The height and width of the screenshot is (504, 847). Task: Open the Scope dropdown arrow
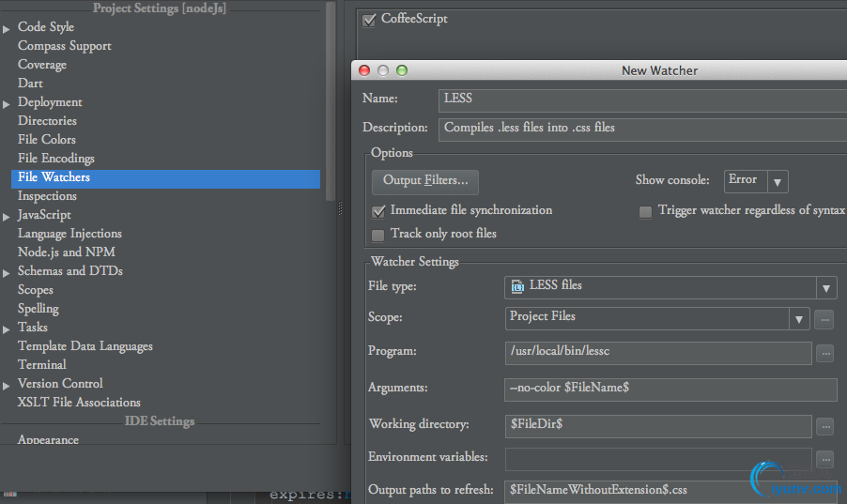(798, 319)
